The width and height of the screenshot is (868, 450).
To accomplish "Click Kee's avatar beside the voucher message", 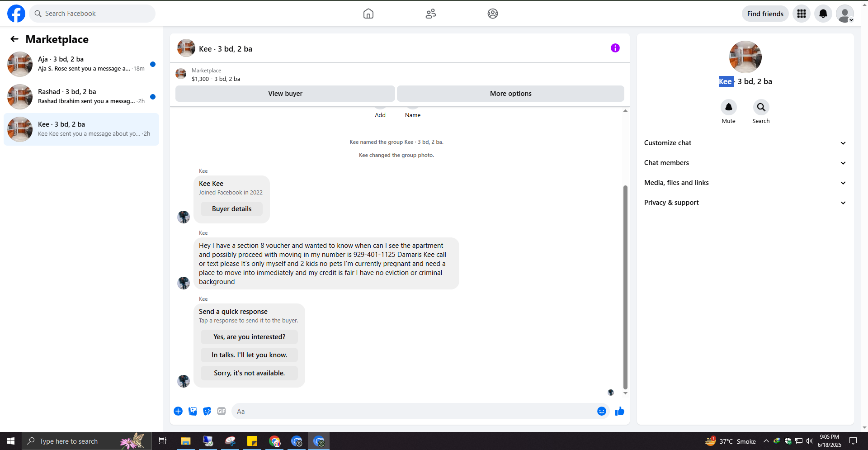I will [184, 283].
